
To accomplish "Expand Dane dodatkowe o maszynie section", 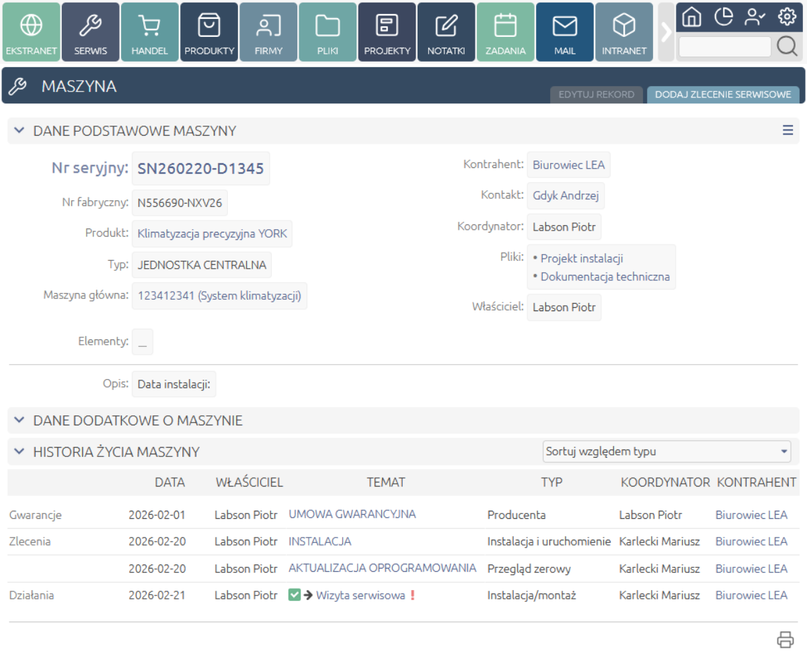I will [x=19, y=421].
